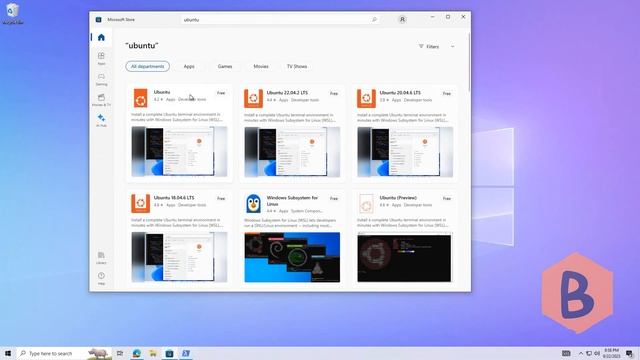Select the All departments filter tab
Viewport: 640px width, 360px height.
pos(147,66)
